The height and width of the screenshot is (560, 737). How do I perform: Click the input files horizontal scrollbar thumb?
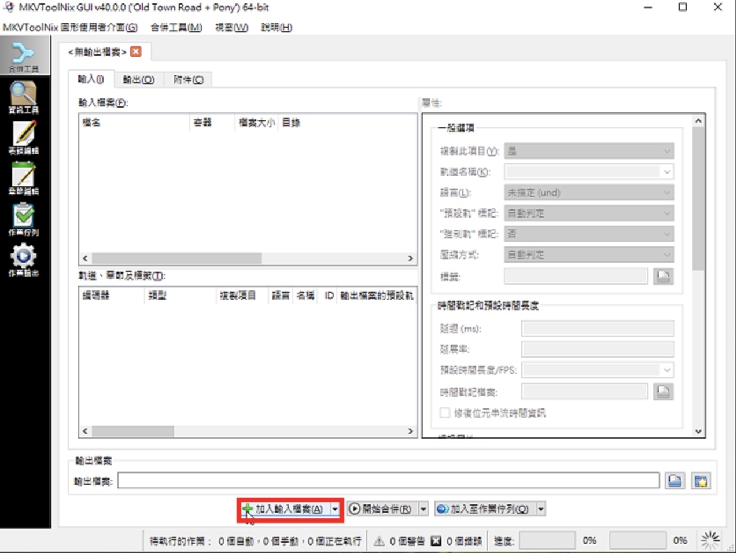click(176, 258)
